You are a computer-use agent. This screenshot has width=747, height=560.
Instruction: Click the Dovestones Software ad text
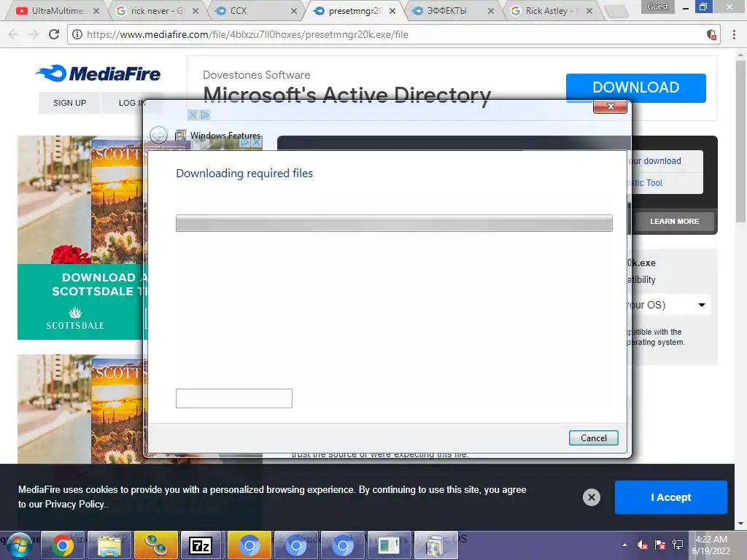click(256, 75)
